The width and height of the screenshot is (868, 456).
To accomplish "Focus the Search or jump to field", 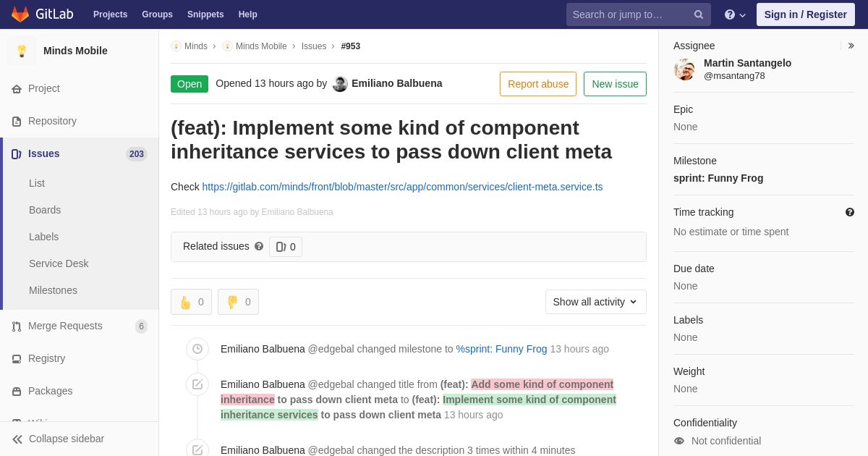I will click(x=639, y=14).
